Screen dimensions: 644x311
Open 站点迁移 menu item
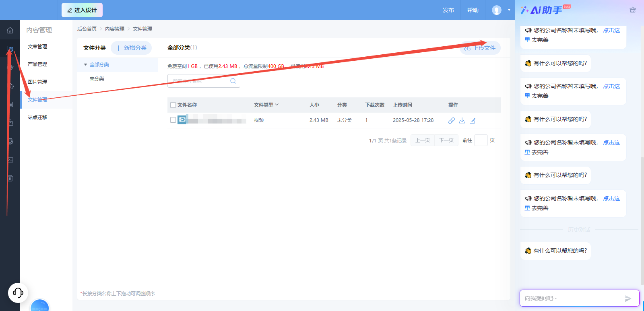tap(37, 117)
